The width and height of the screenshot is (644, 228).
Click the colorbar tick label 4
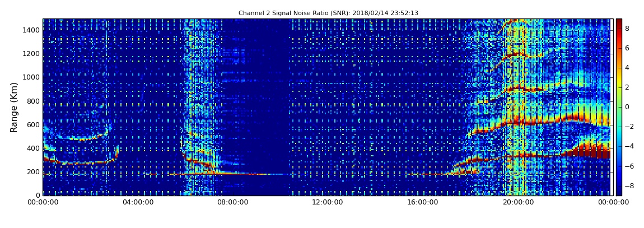click(627, 68)
